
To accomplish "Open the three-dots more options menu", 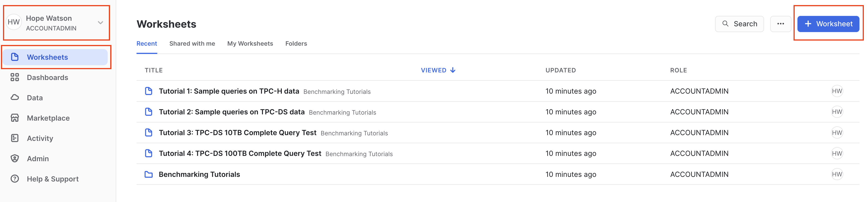I will pyautogui.click(x=780, y=24).
